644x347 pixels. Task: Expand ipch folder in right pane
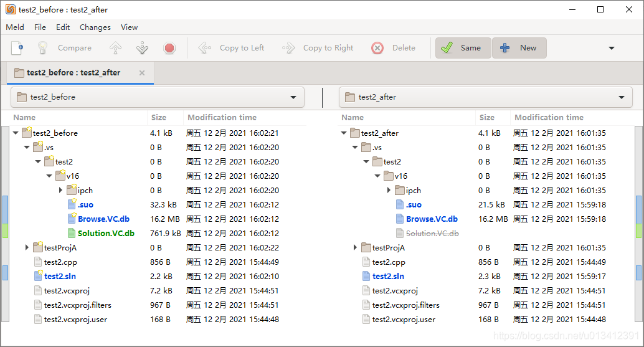pos(389,190)
